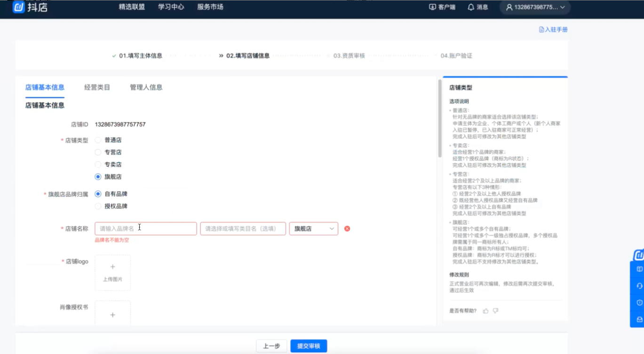Select the 普通店 store type radio

(x=98, y=140)
